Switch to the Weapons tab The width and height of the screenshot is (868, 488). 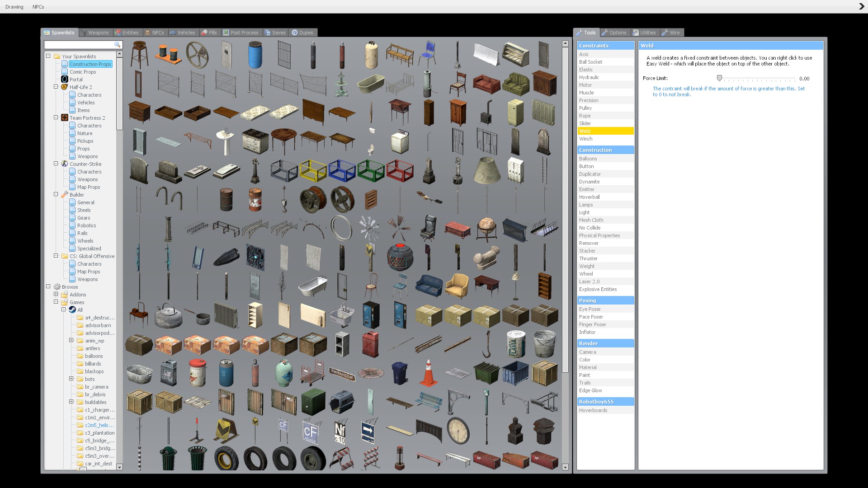click(x=95, y=33)
